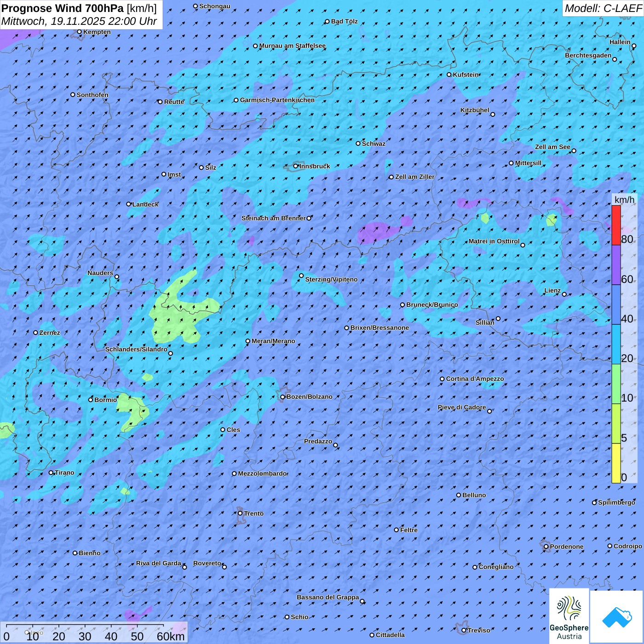The image size is (644, 644).
Task: Click the Innsbruck city marker
Action: (x=296, y=166)
